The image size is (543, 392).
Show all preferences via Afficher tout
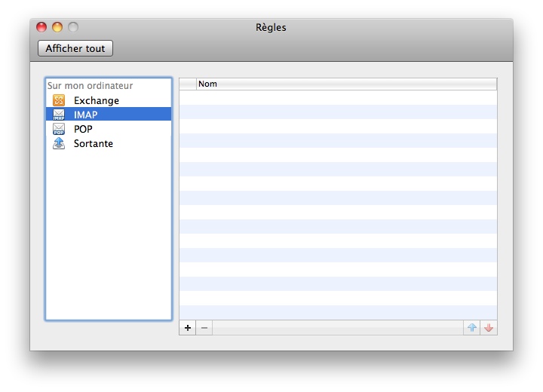tap(75, 48)
